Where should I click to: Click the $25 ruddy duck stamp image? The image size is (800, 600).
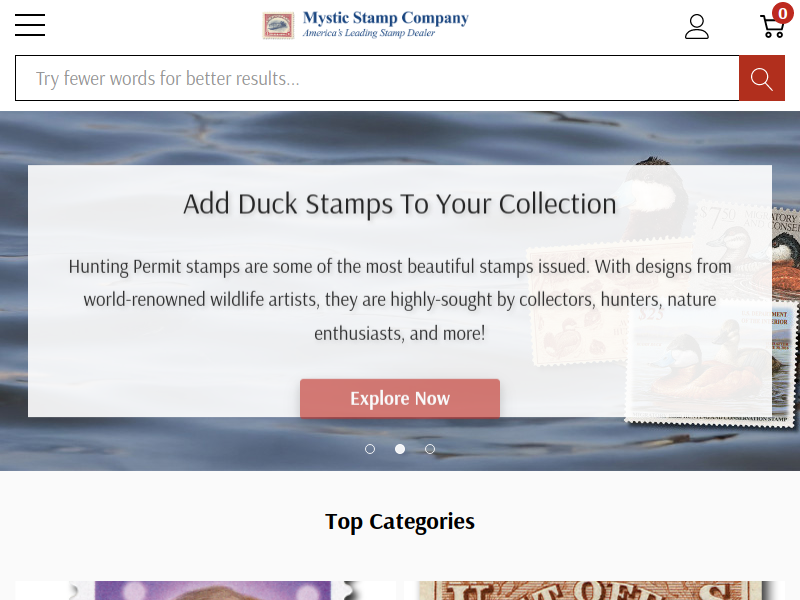click(x=709, y=362)
